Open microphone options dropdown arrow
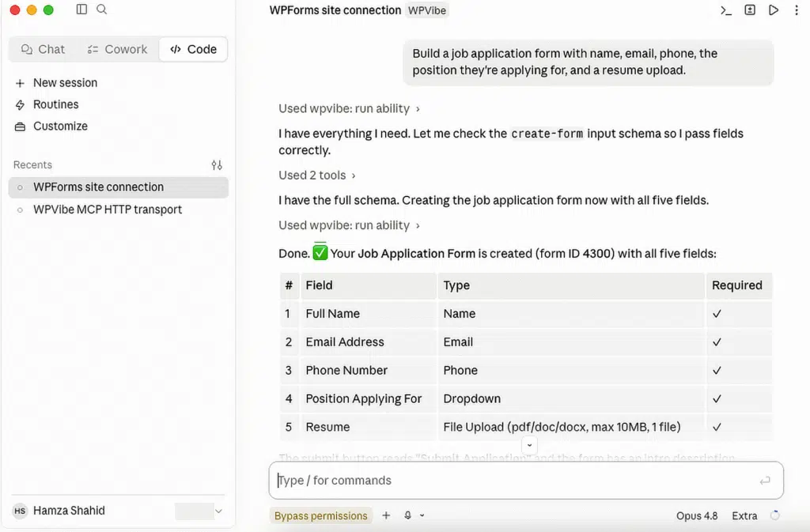This screenshot has height=532, width=810. [x=422, y=515]
